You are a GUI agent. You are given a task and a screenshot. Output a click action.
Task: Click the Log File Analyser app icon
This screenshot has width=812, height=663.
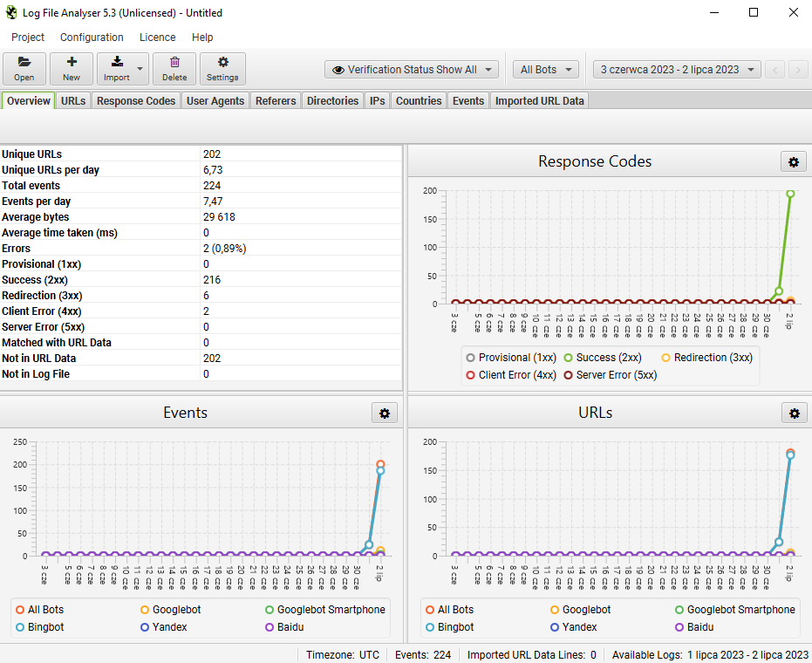tap(10, 12)
